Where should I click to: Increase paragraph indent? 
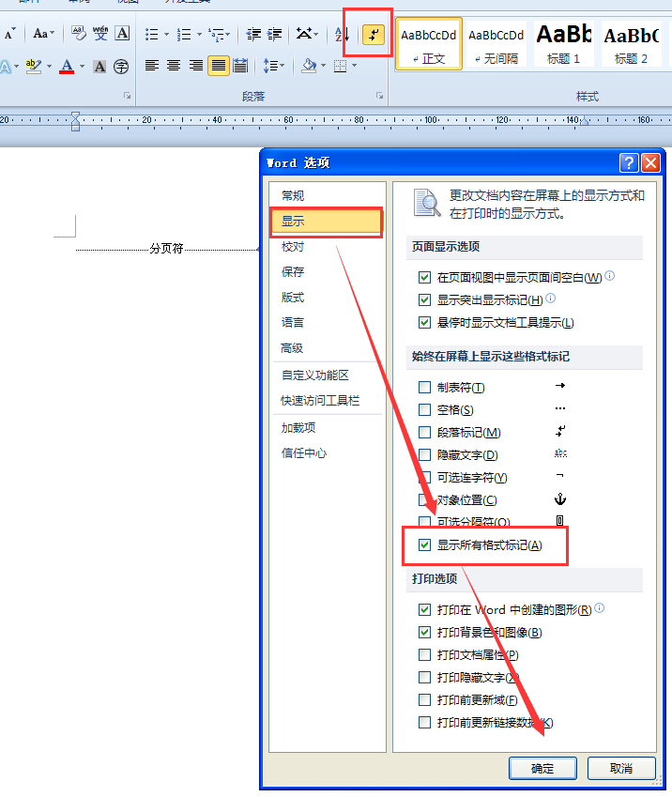click(x=274, y=35)
